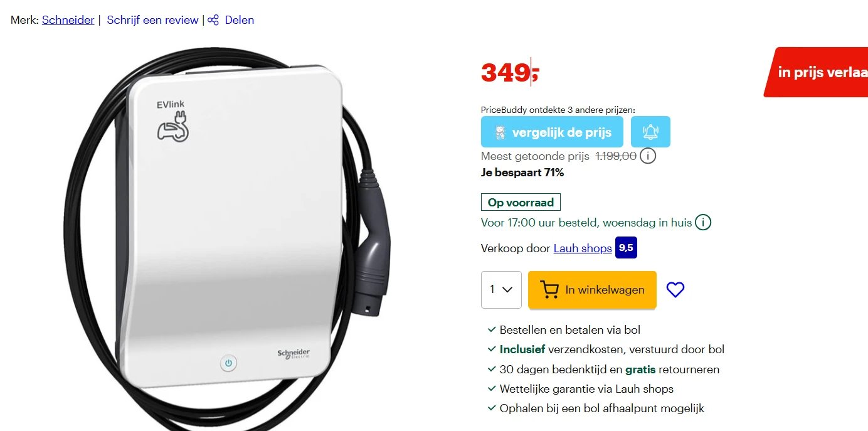The width and height of the screenshot is (868, 431).
Task: Click the red in prijs verlaagd banner
Action: tap(815, 72)
